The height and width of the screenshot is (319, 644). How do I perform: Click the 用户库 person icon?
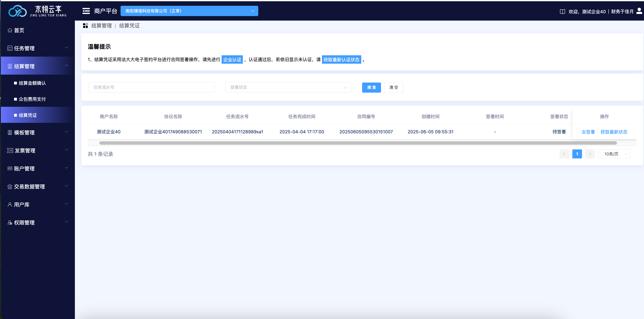[x=10, y=205]
